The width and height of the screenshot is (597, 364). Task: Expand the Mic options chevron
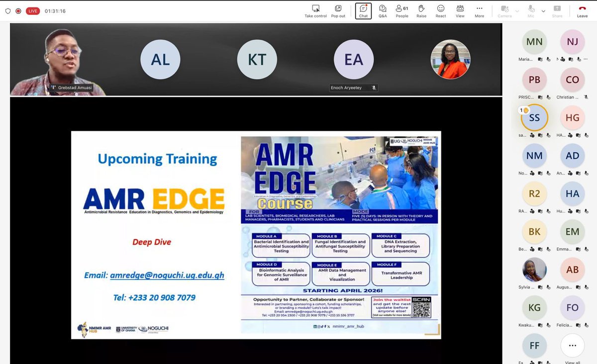click(x=543, y=11)
